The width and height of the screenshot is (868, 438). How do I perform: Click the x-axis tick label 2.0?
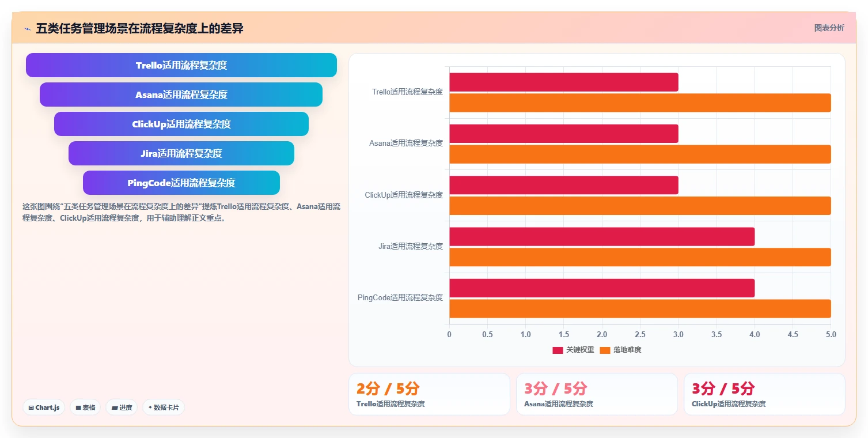pyautogui.click(x=602, y=334)
